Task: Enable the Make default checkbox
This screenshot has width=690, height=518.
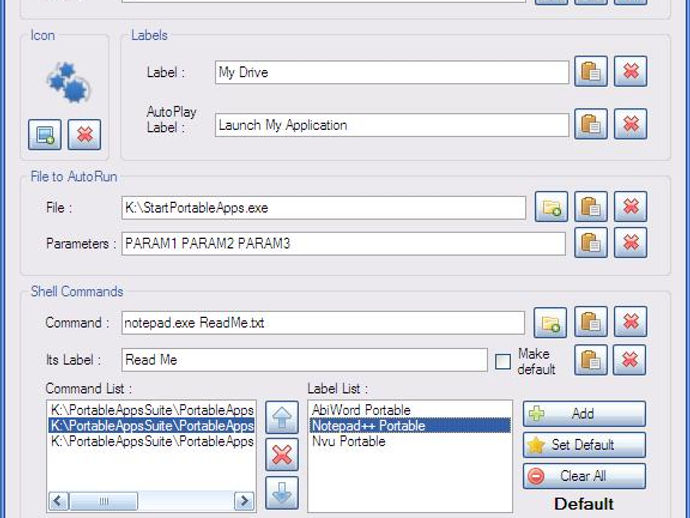Action: pyautogui.click(x=503, y=362)
